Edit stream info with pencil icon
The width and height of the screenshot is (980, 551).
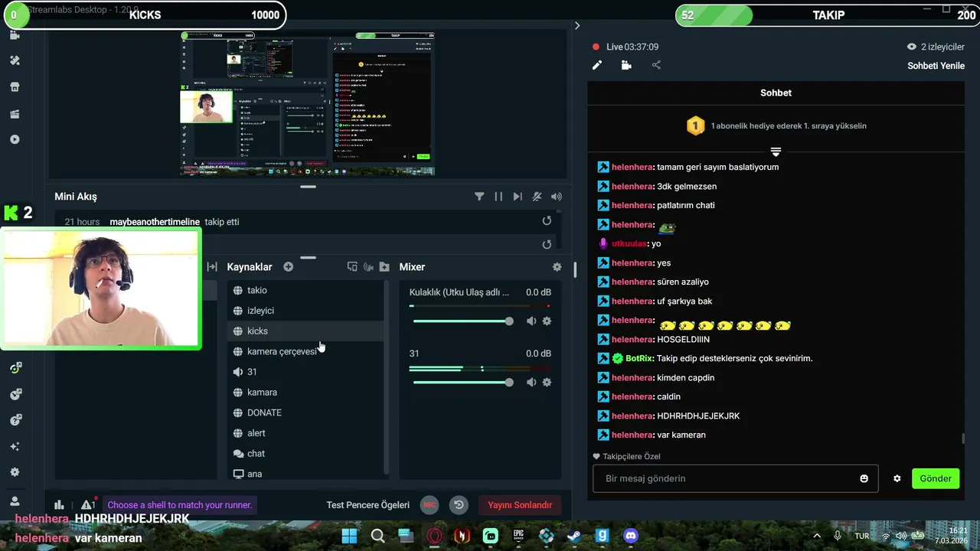[597, 65]
